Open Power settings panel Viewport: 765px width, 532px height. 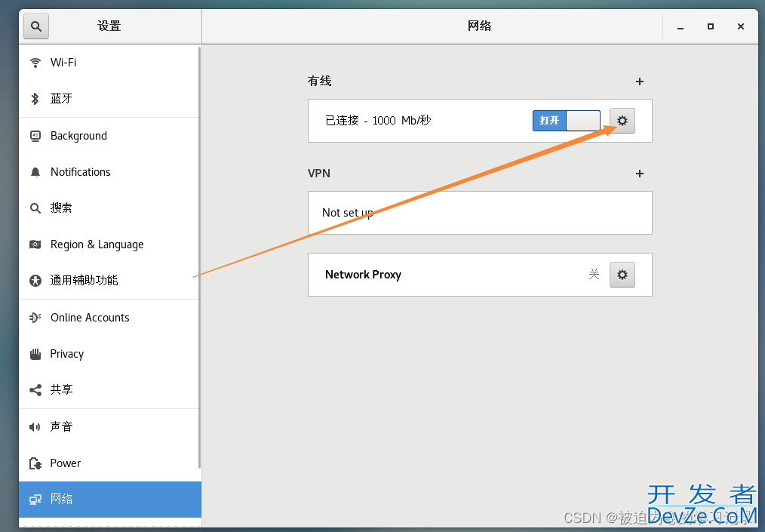(110, 463)
